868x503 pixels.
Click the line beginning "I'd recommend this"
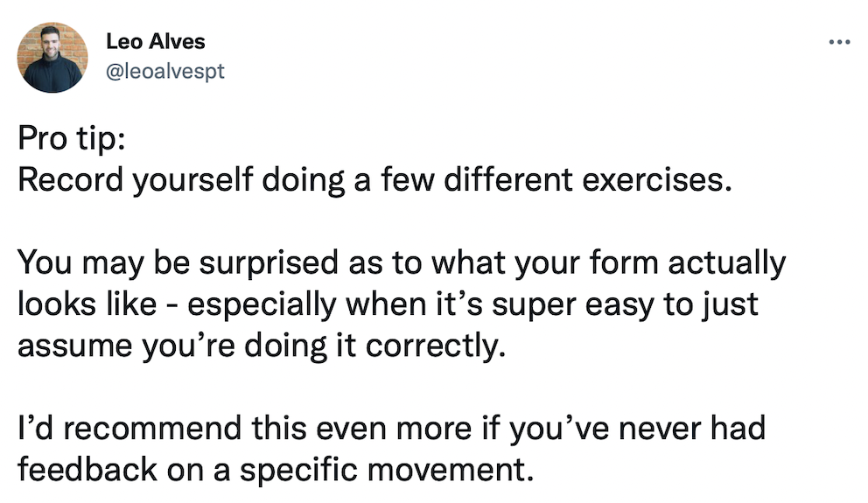(x=391, y=429)
